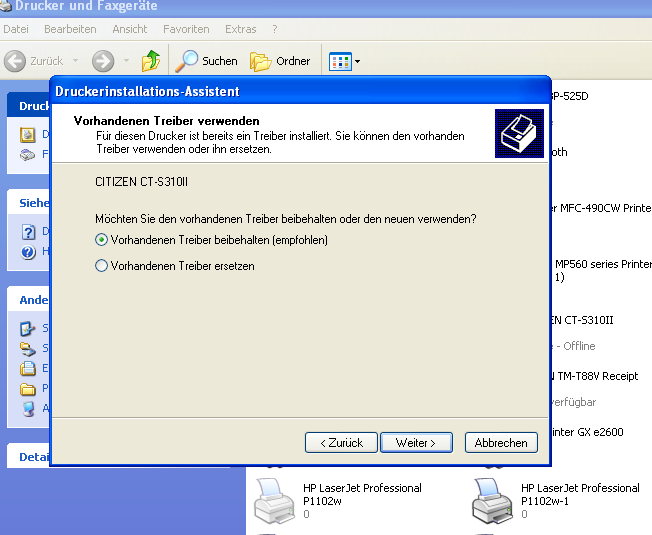Select the 'GX e2600' printer entry
The image size is (652, 535).
click(x=588, y=432)
